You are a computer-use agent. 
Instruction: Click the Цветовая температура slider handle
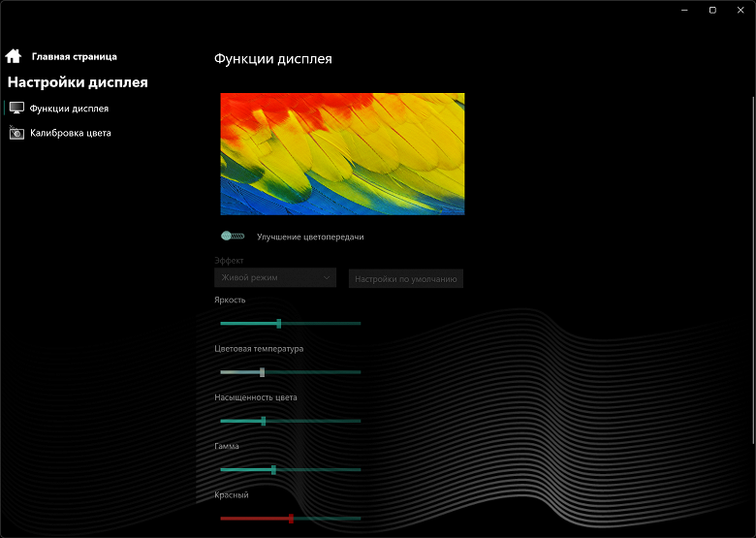(x=262, y=372)
